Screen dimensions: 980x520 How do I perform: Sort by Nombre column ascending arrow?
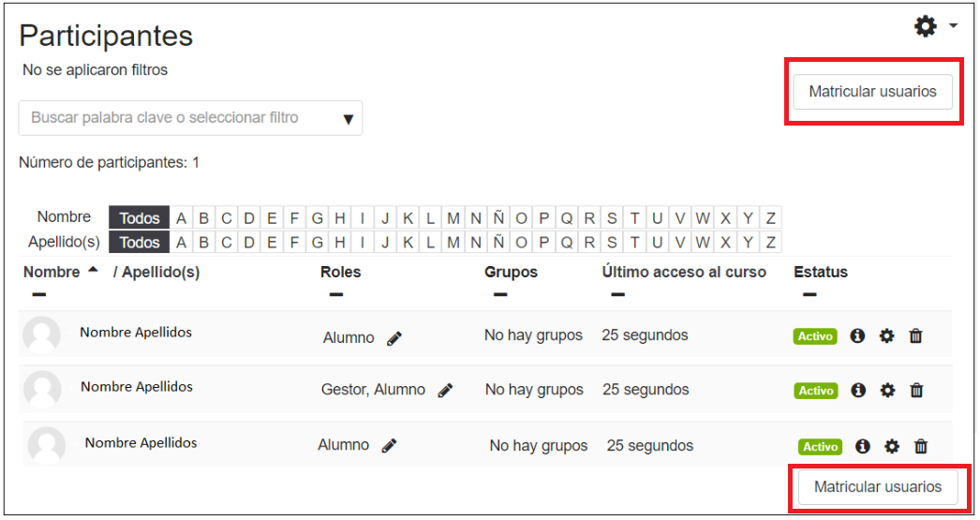click(x=93, y=270)
